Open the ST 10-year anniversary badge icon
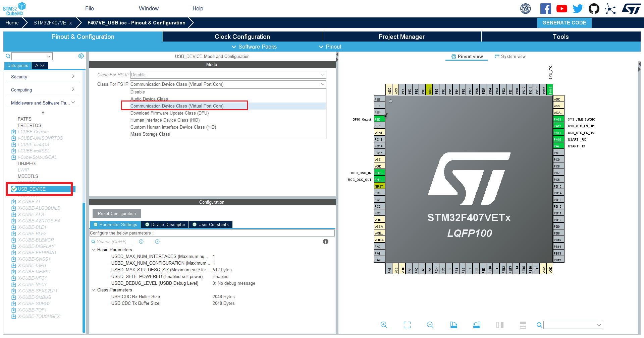This screenshot has height=338, width=644. pyautogui.click(x=525, y=9)
